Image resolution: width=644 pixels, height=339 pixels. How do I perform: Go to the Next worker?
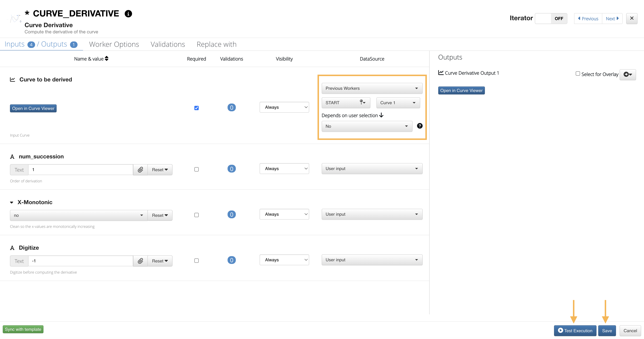click(612, 18)
